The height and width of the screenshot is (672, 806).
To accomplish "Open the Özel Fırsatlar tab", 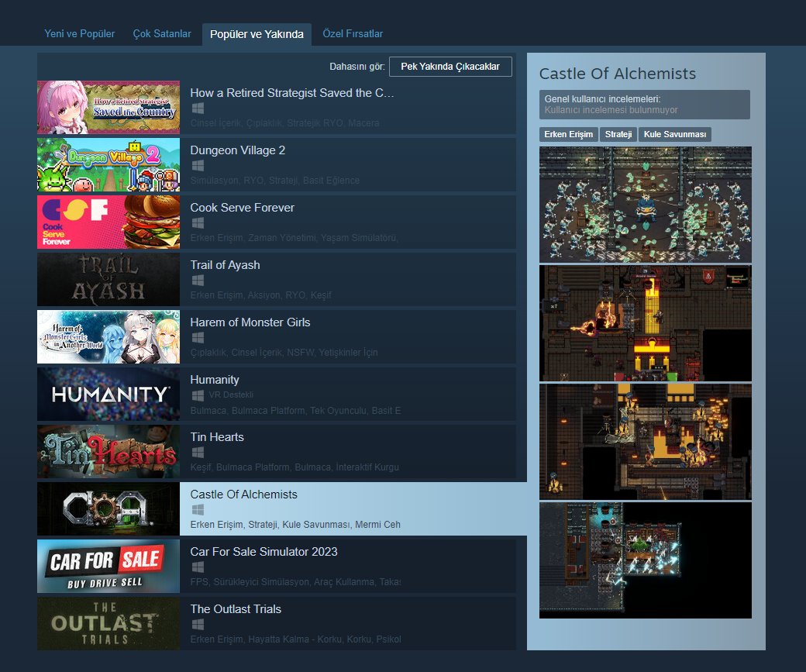I will pyautogui.click(x=353, y=34).
